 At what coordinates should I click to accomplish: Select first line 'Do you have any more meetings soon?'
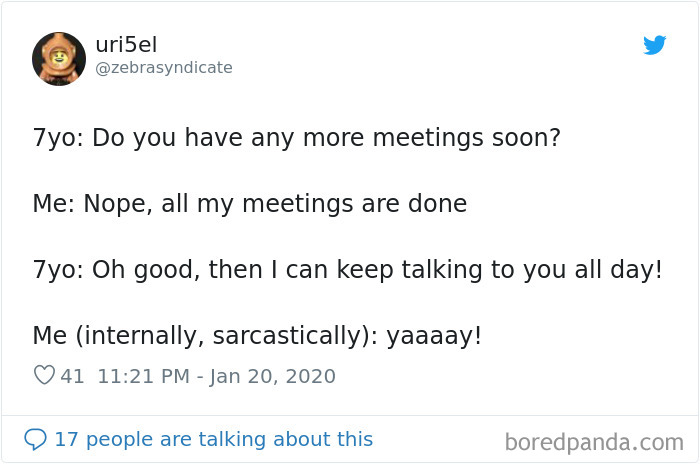(x=326, y=138)
